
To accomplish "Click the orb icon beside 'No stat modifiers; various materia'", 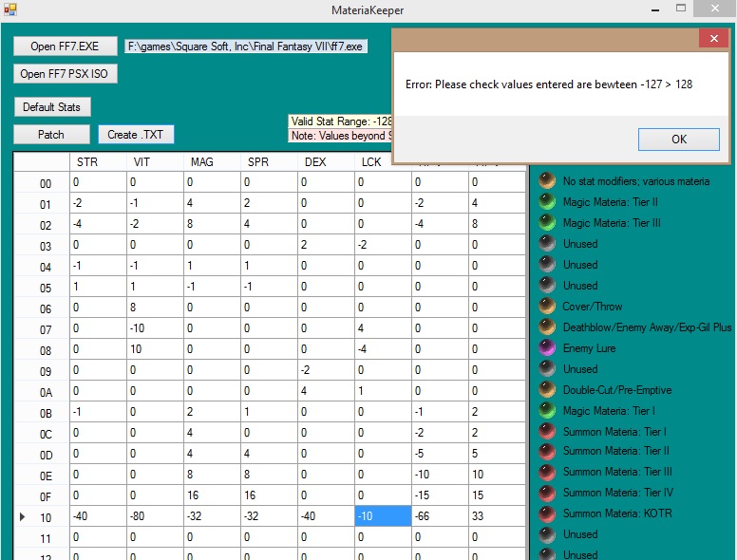I will [547, 180].
